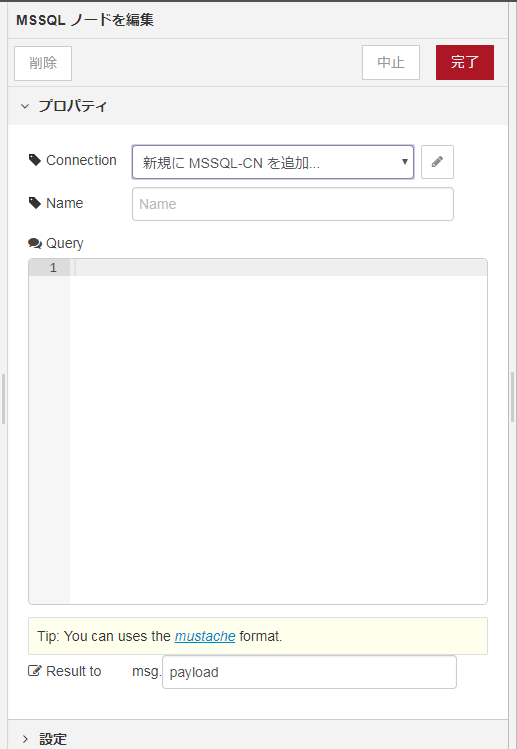Click the 中止 cancel button
Image resolution: width=517 pixels, height=749 pixels.
(391, 63)
